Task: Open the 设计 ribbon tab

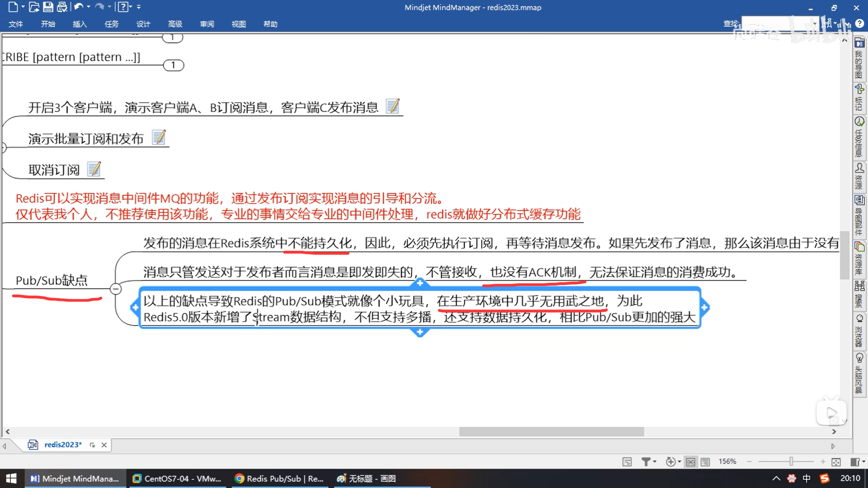Action: 143,24
